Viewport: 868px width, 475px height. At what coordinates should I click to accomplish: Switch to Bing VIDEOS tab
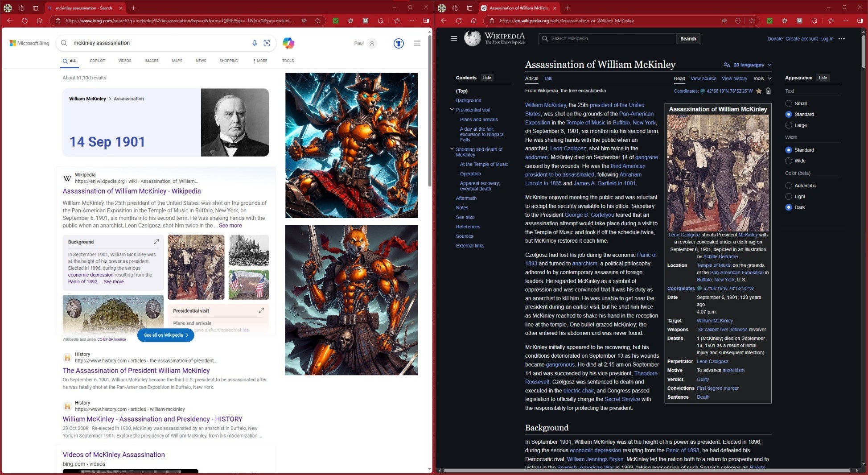coord(125,61)
